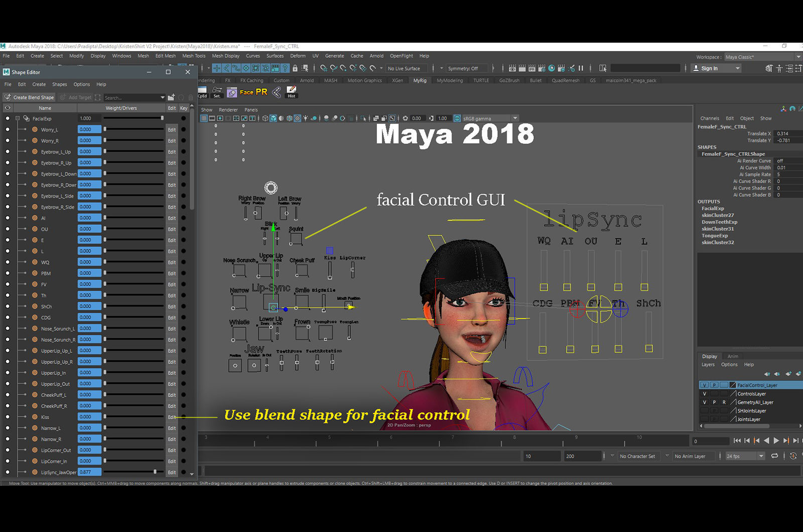Screen dimensions: 803x532
Task: Open the HumanIK character icon
Action: pyautogui.click(x=779, y=68)
